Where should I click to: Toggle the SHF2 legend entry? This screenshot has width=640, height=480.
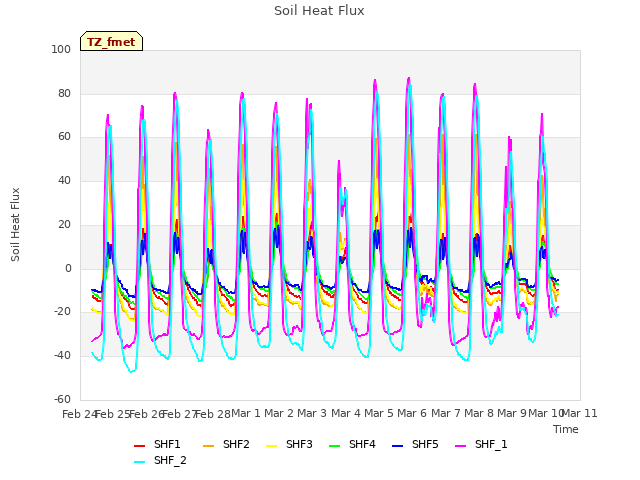pyautogui.click(x=226, y=444)
